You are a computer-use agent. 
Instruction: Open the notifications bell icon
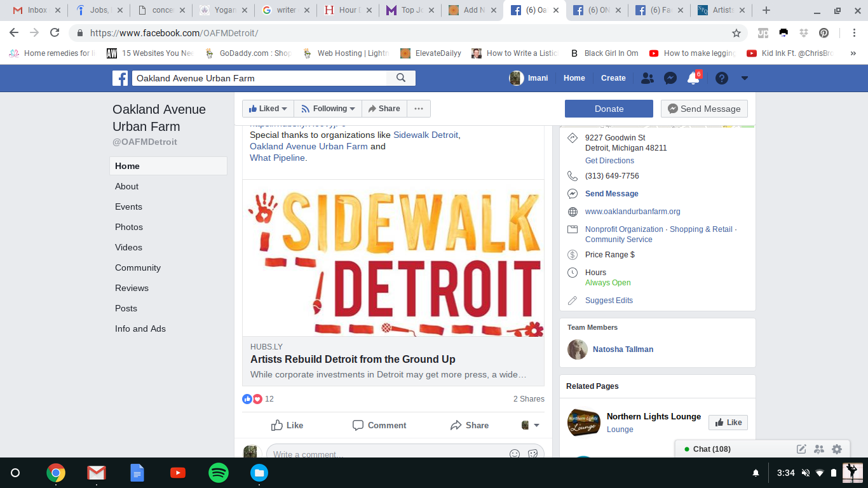click(x=693, y=78)
